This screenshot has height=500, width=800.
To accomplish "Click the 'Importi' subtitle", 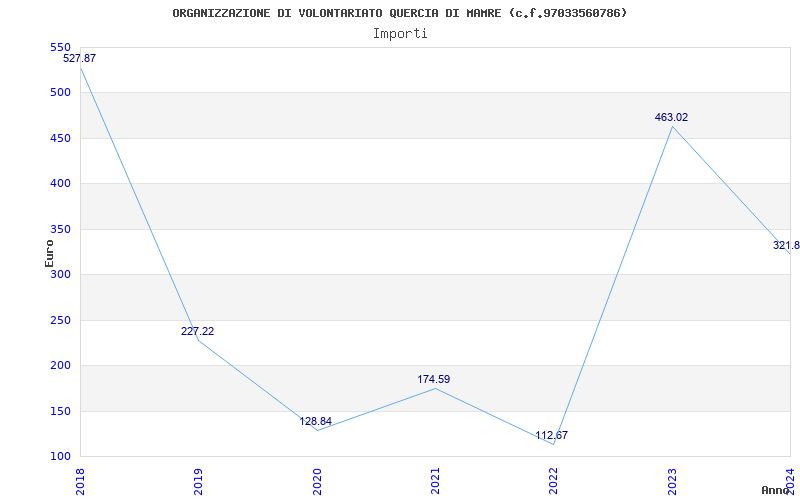I will tap(400, 34).
